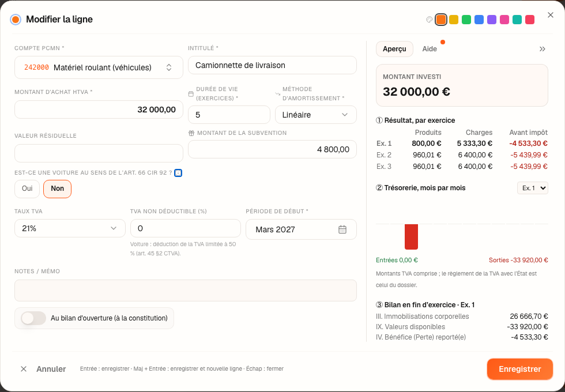Select the green color swatch
The height and width of the screenshot is (392, 565).
[466, 20]
